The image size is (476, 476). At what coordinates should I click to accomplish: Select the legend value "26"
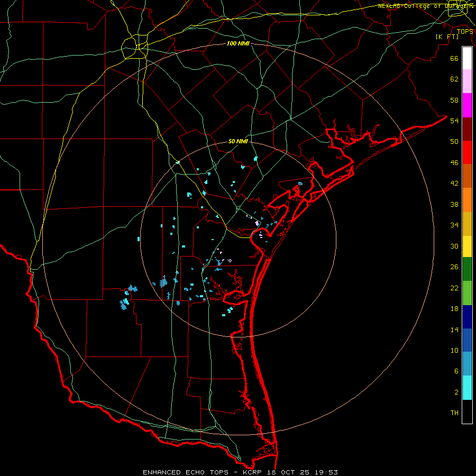click(x=454, y=267)
